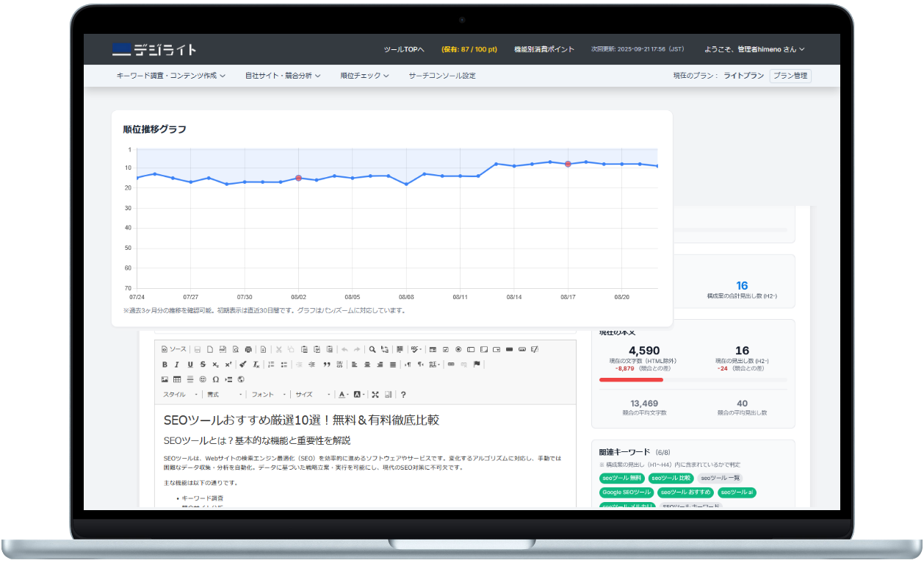Maximize the editor with the expand icon
Viewport: 924px width, 566px height.
[x=375, y=395]
